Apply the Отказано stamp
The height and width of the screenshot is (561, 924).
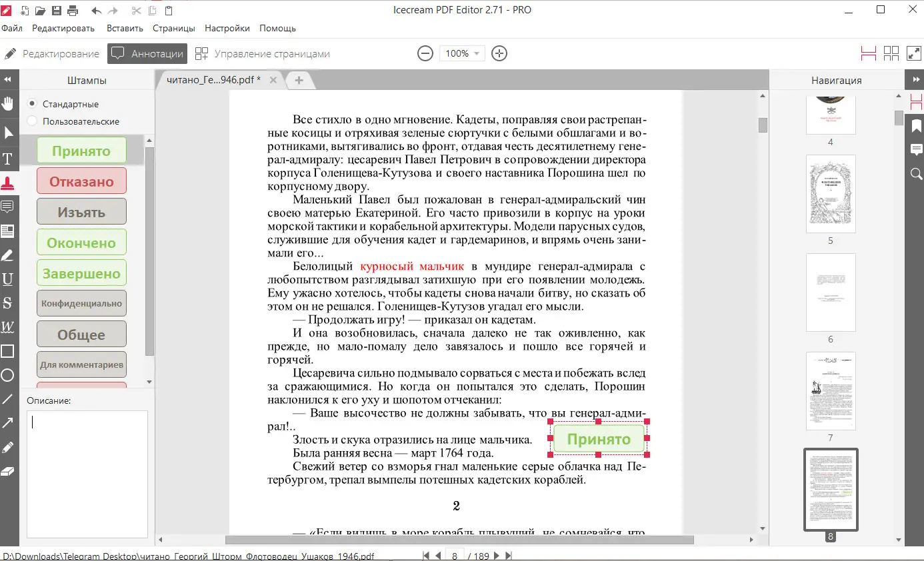coord(81,181)
